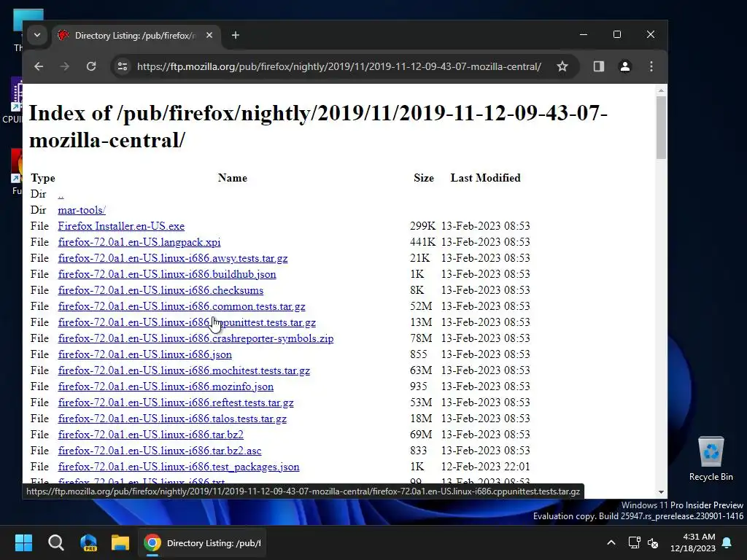The image size is (747, 560).
Task: Open the Chrome profile menu
Action: pos(624,66)
